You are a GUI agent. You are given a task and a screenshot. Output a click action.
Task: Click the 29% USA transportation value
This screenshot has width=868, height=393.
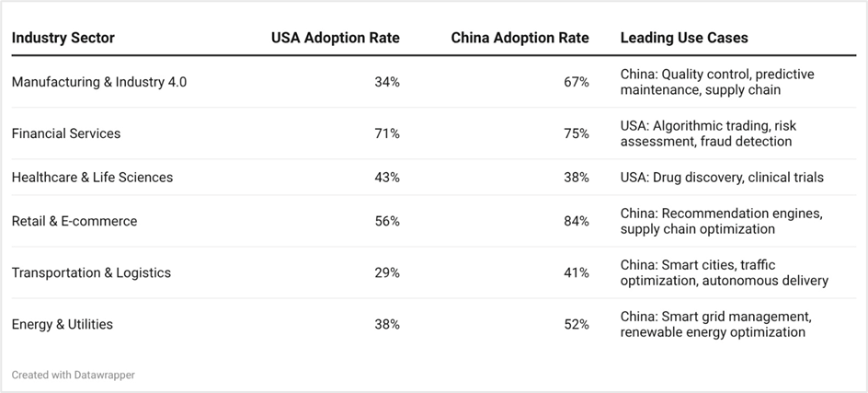click(x=387, y=272)
